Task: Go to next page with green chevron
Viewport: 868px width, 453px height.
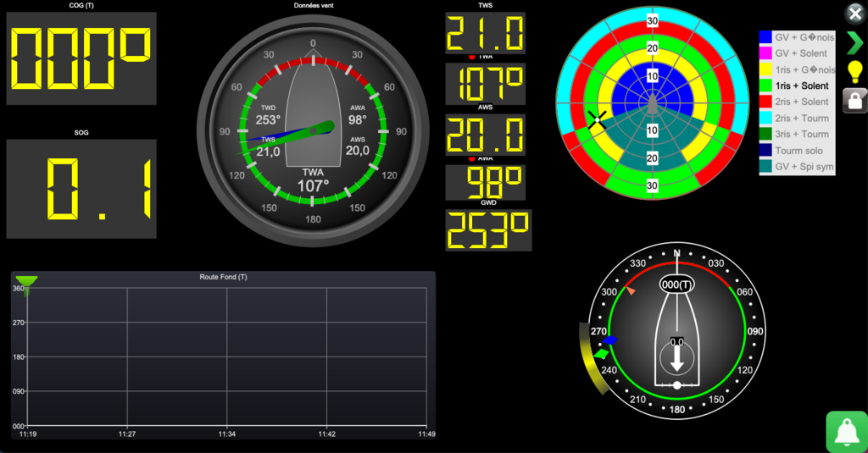Action: [854, 43]
